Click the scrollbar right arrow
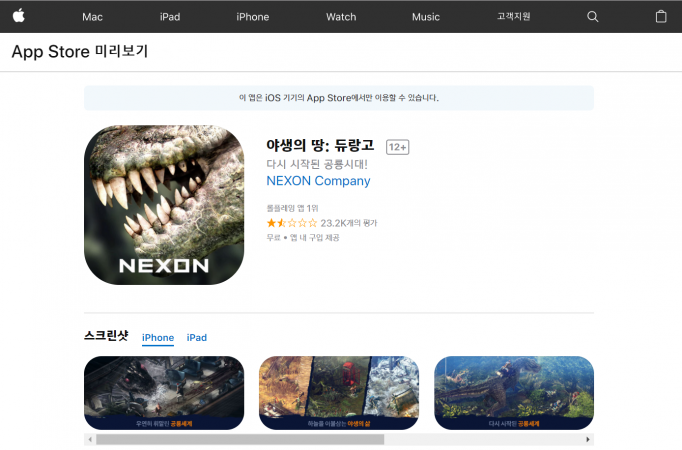This screenshot has width=682, height=450. tap(588, 439)
